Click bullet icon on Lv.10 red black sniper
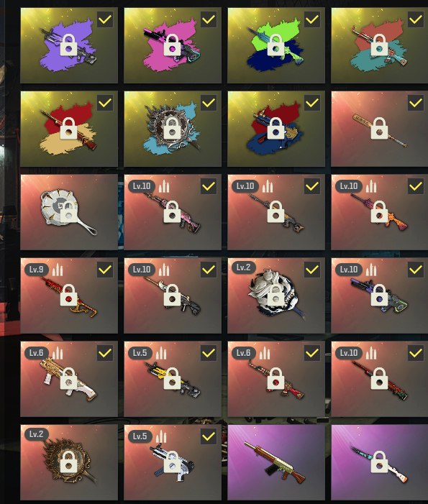This screenshot has width=428, height=504. tap(371, 353)
